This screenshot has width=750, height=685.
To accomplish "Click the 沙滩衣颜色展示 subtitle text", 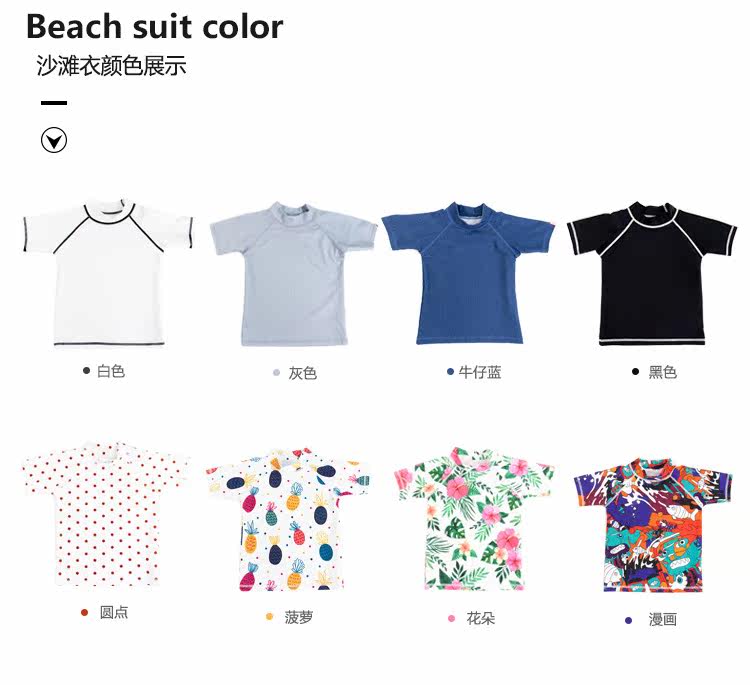I will 111,66.
